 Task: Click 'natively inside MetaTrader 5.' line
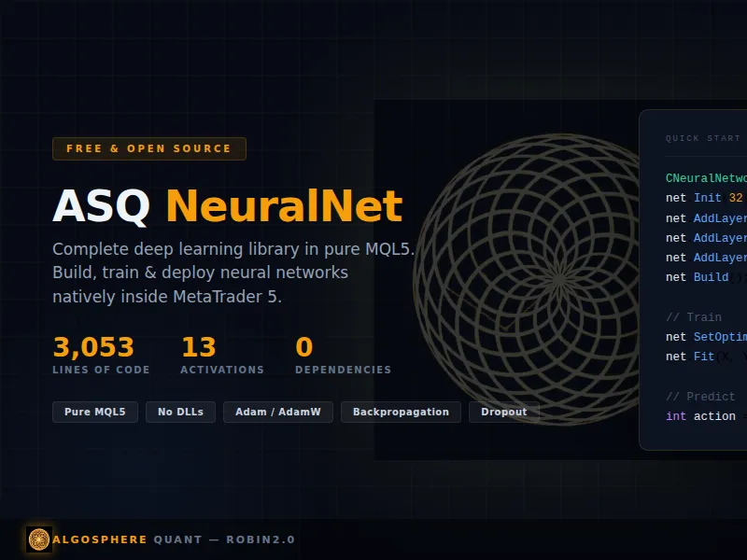click(167, 297)
